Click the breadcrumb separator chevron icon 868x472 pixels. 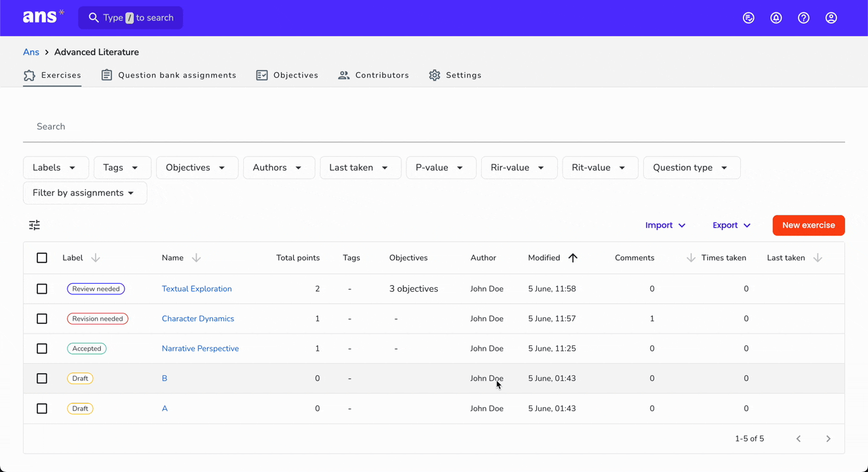click(x=47, y=52)
